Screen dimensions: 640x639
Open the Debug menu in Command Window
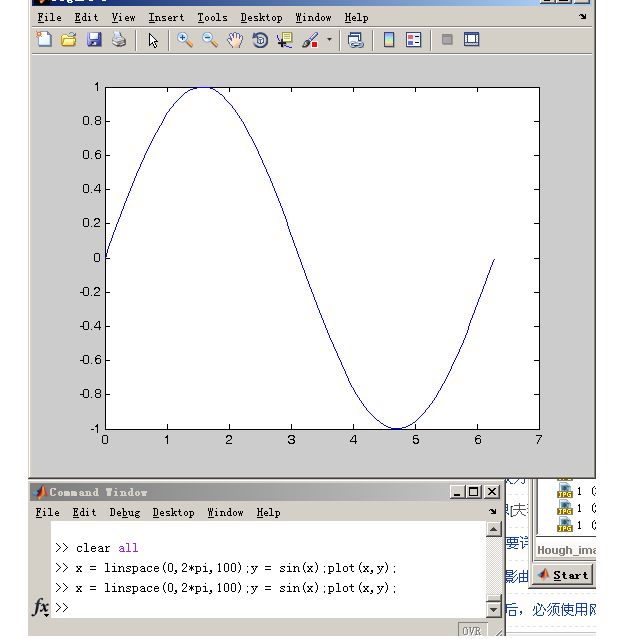125,512
